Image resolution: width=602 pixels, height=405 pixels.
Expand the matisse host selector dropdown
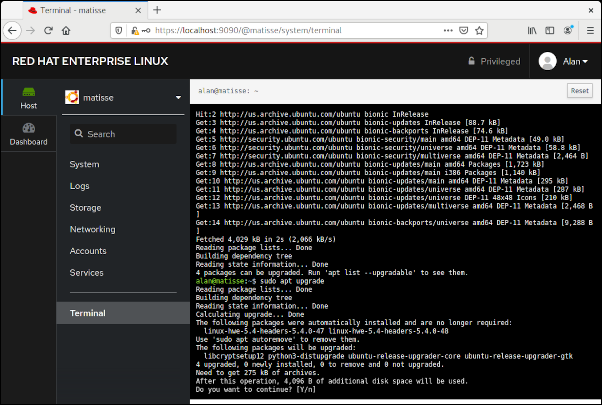178,98
